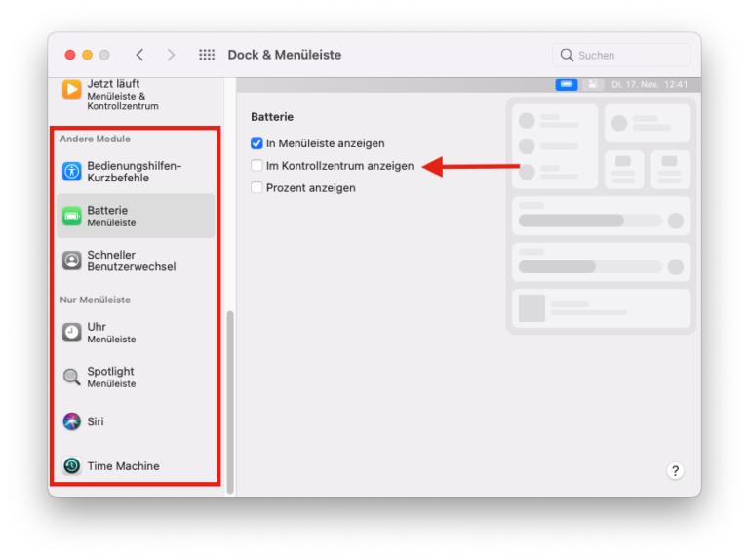Click the green Batterie icon in sidebar
This screenshot has width=749, height=560.
71,216
